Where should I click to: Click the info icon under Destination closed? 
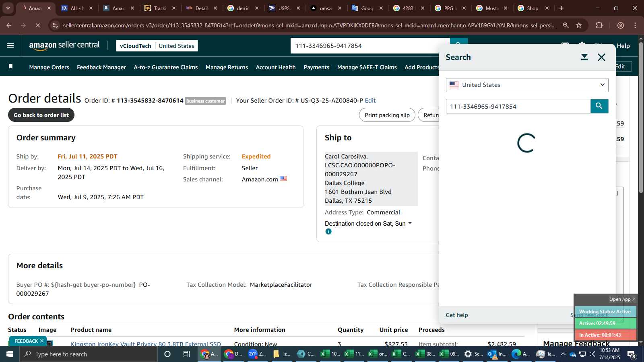328,232
